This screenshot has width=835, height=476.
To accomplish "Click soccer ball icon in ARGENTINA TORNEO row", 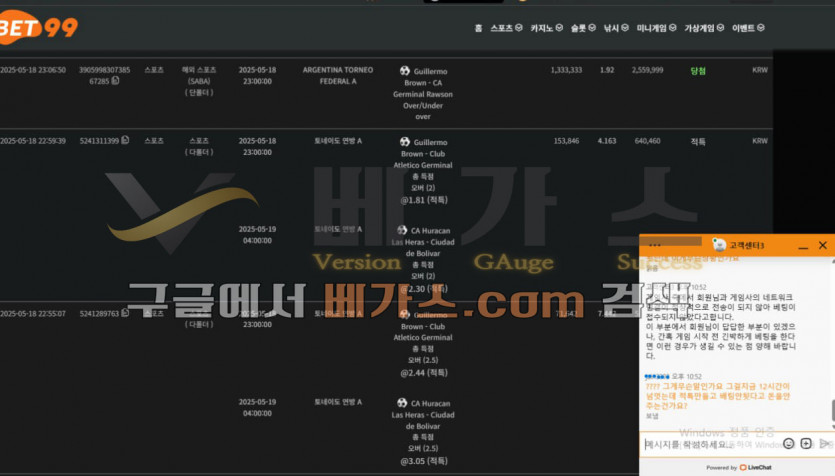I will 405,71.
